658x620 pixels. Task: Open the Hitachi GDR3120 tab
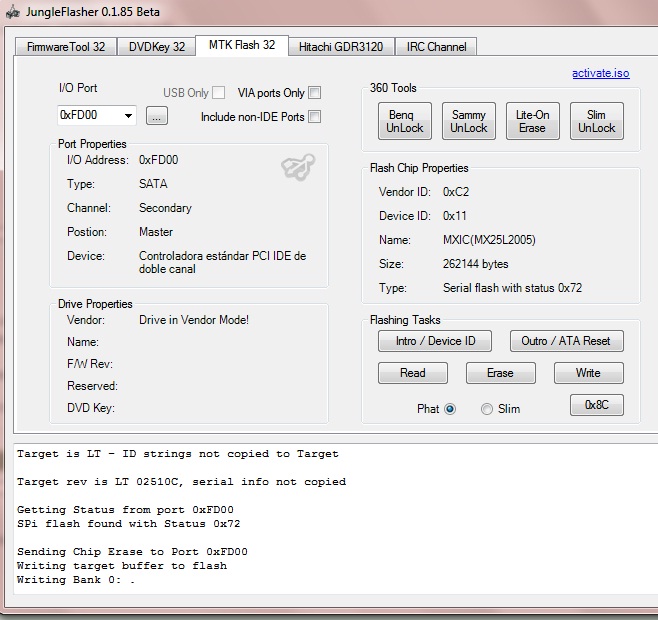tap(342, 47)
